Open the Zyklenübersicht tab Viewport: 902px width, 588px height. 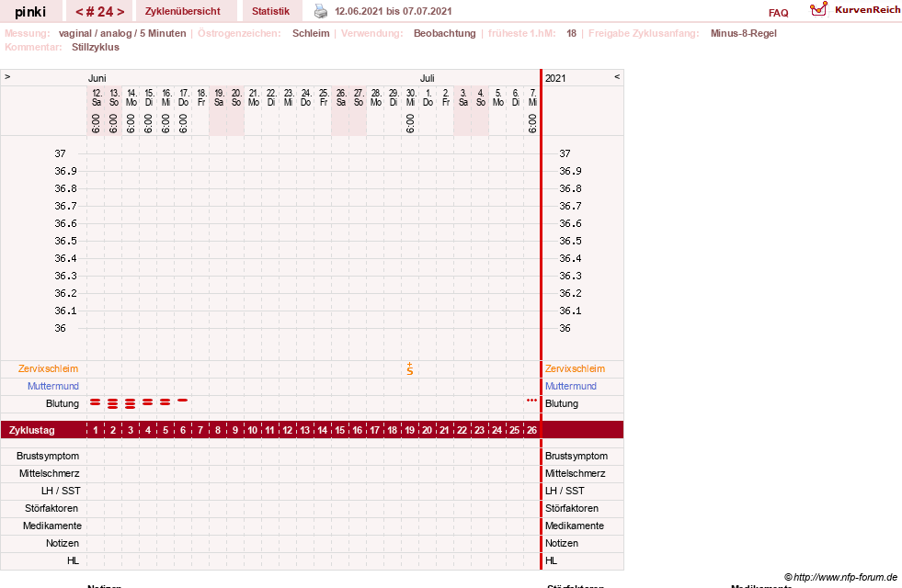tap(183, 11)
